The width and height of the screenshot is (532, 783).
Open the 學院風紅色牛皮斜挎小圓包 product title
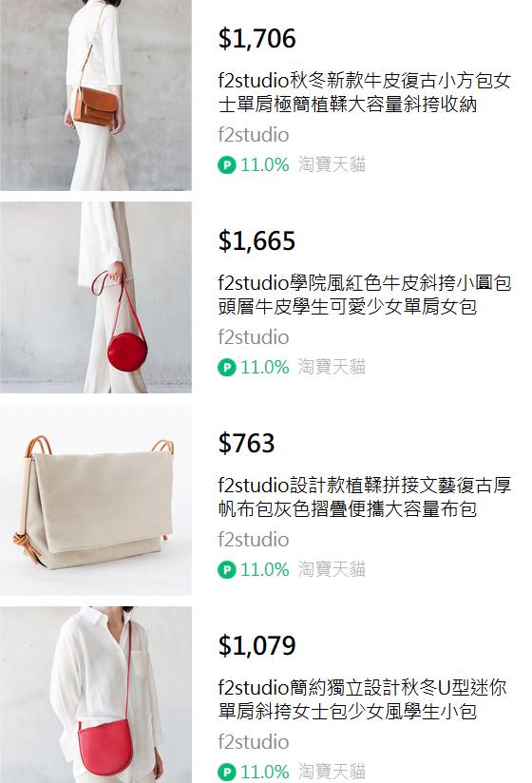click(x=364, y=295)
